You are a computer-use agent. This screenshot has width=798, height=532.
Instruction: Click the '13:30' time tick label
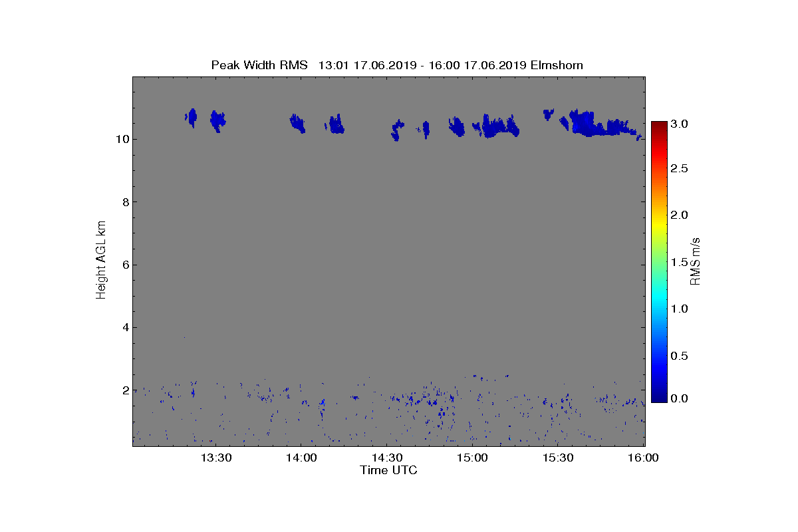point(216,458)
